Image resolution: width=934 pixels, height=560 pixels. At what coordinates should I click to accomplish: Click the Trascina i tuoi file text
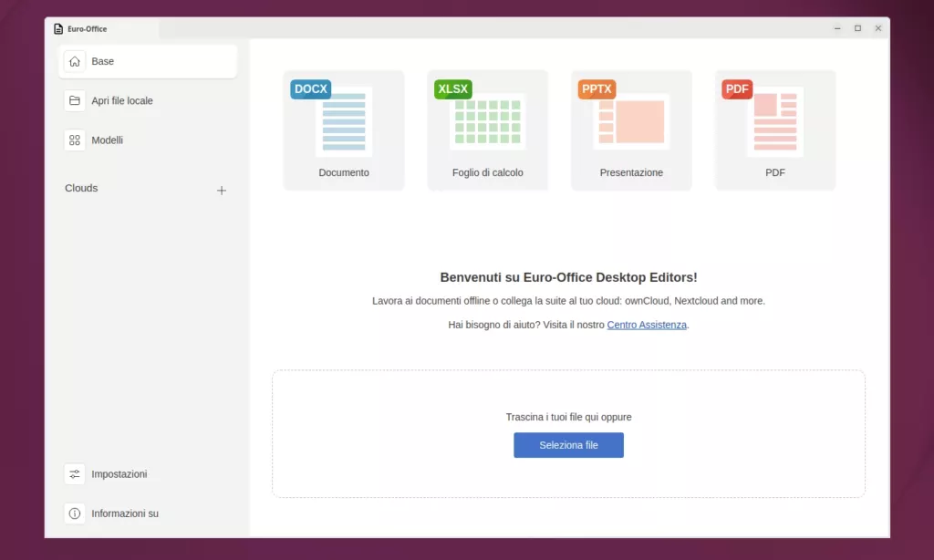(569, 417)
